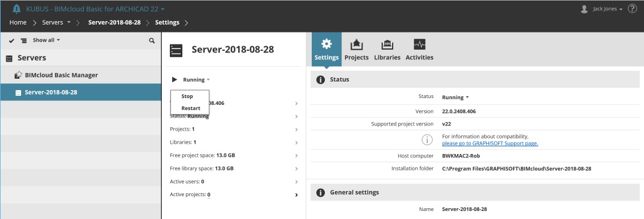
Task: Expand the Free library space row chevron
Action: pos(296,169)
